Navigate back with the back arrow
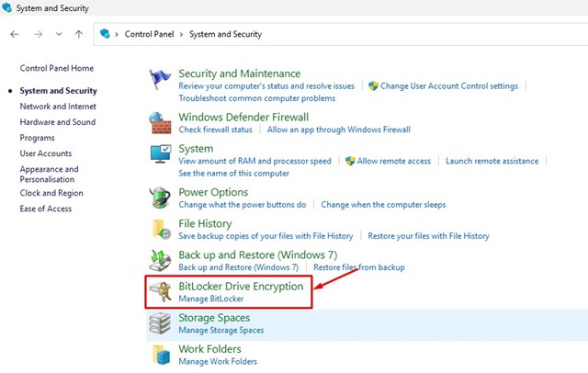This screenshot has width=588, height=373. coord(15,34)
